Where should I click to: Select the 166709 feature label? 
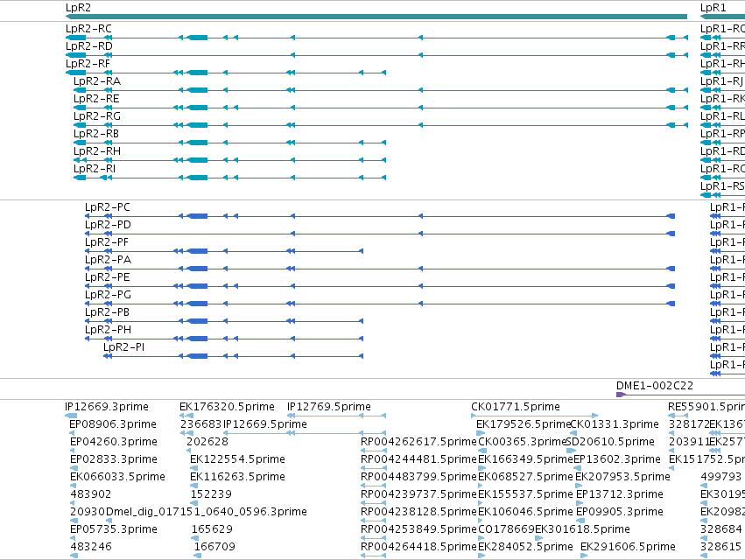214,547
